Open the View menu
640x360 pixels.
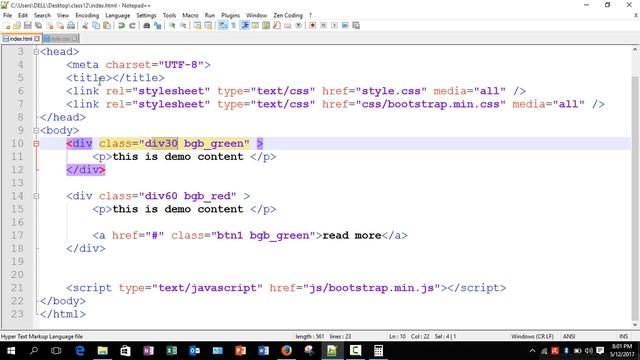tap(63, 15)
